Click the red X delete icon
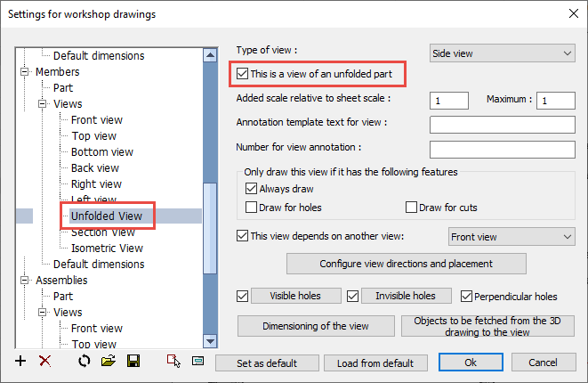The width and height of the screenshot is (588, 383). pyautogui.click(x=45, y=362)
